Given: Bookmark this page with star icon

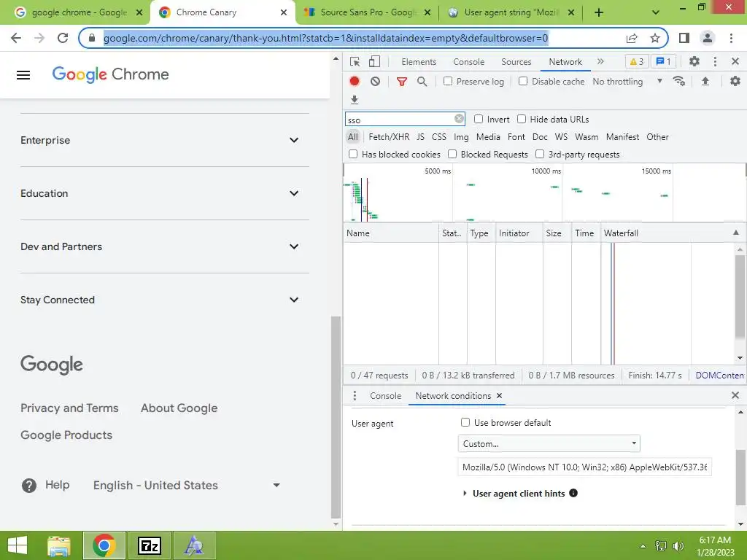Looking at the screenshot, I should click(655, 38).
